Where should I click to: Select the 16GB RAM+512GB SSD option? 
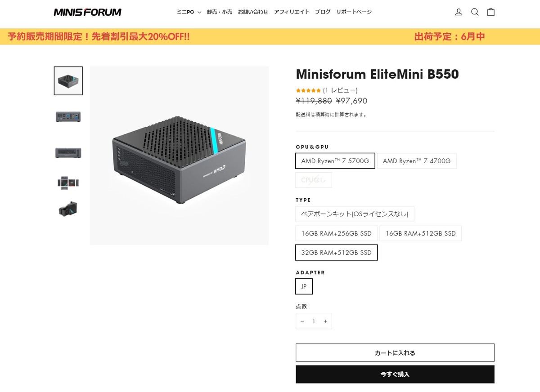coord(420,233)
